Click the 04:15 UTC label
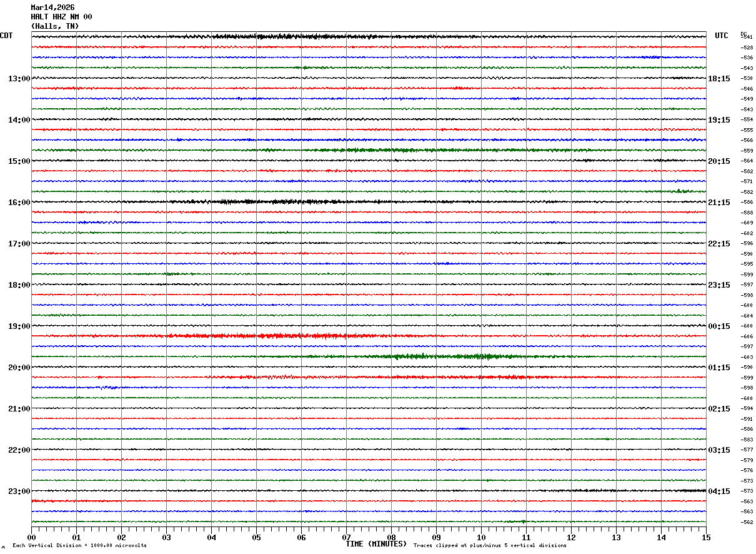 (x=719, y=491)
